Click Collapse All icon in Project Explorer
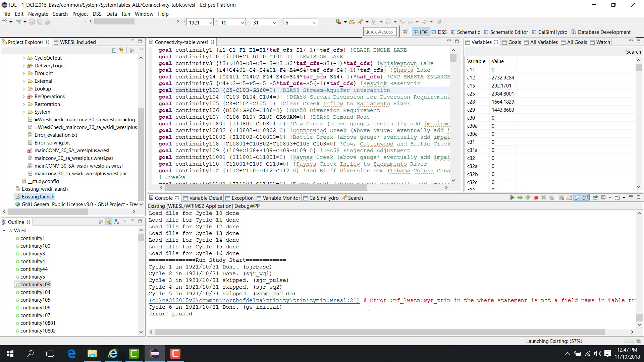 [x=114, y=50]
